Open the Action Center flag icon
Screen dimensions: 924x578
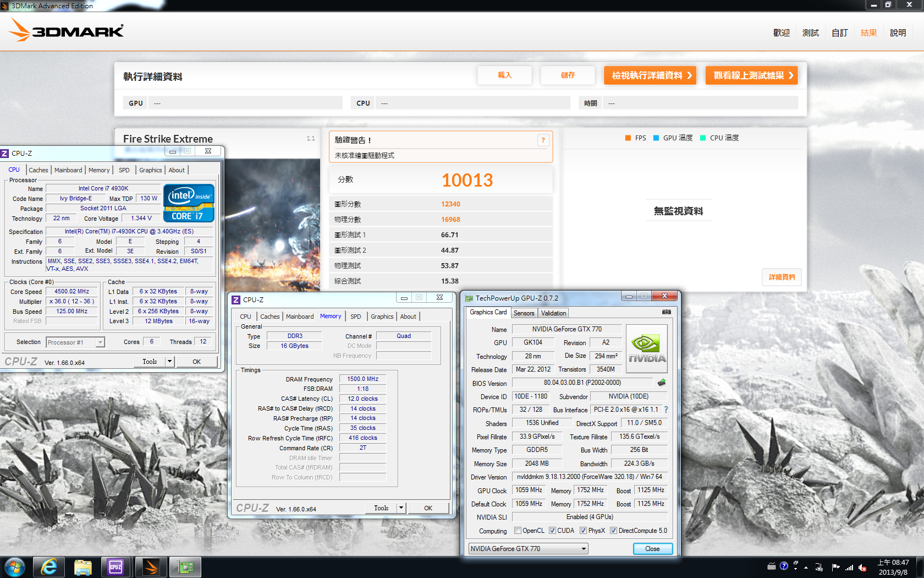point(835,568)
